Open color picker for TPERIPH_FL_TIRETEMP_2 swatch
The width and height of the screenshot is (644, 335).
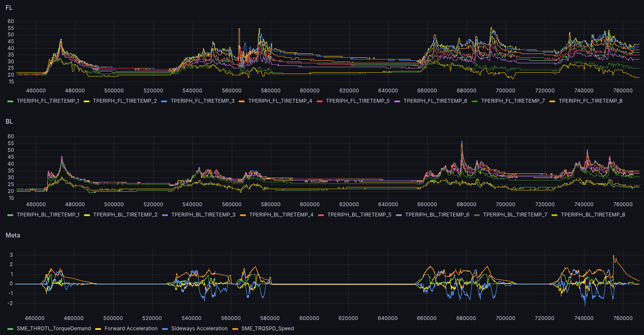[x=87, y=101]
